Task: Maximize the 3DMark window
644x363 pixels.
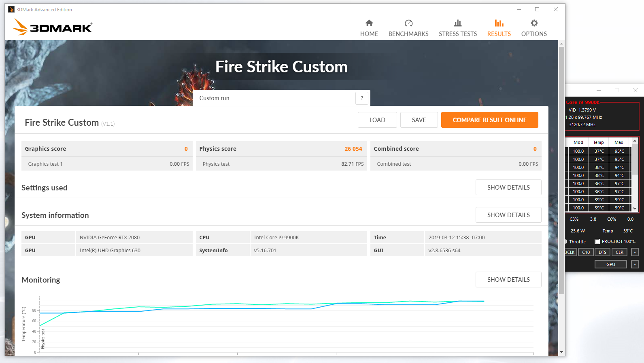Action: 537,9
